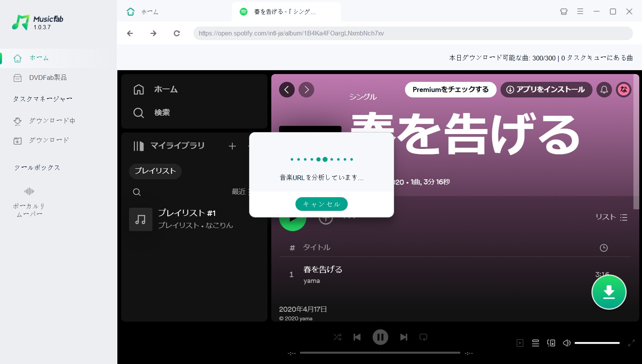Click アプリをインストール button
The width and height of the screenshot is (642, 364).
click(546, 90)
